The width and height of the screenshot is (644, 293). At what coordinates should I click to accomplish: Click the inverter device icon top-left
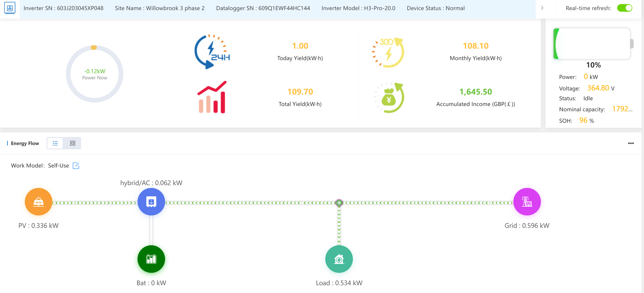point(10,8)
